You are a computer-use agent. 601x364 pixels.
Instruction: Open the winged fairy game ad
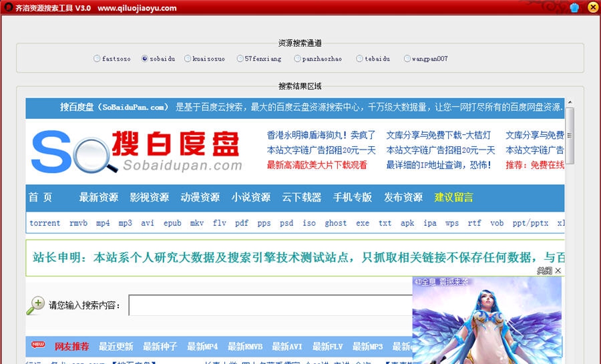coord(487,321)
